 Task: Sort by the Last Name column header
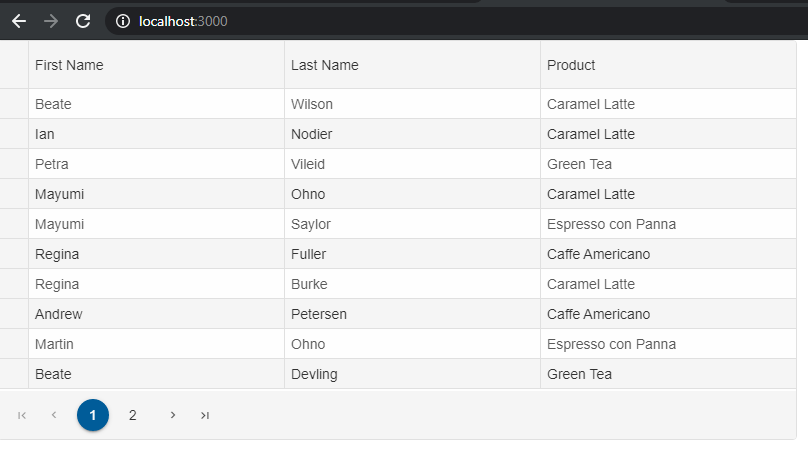tap(412, 65)
